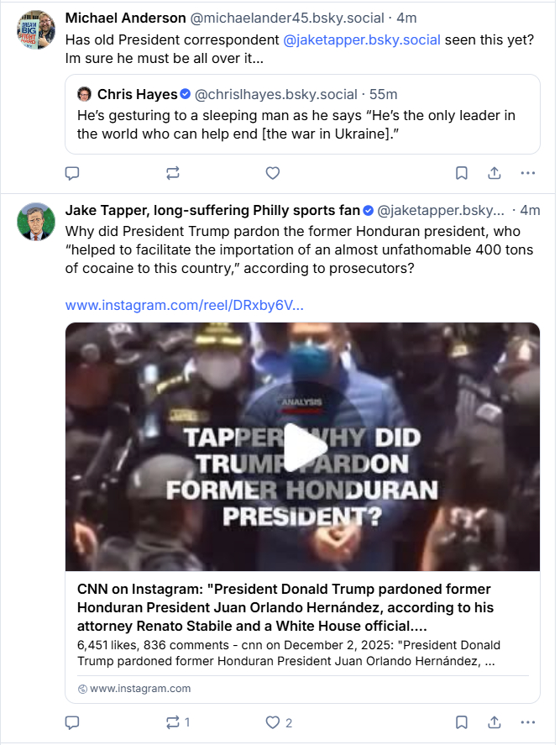Screen dimensions: 560x745
Task: Share Michael Anderson's post
Action: pyautogui.click(x=495, y=173)
